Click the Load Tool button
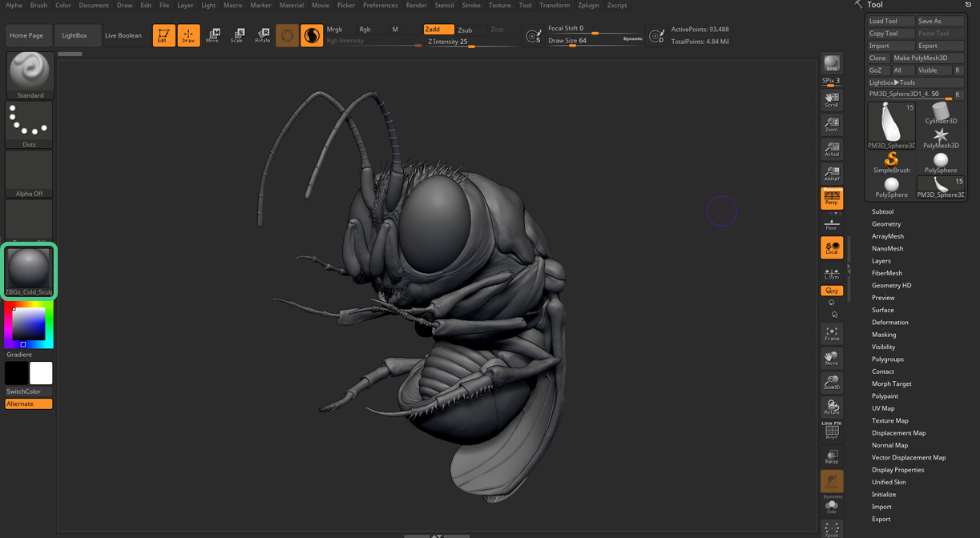 pos(890,22)
